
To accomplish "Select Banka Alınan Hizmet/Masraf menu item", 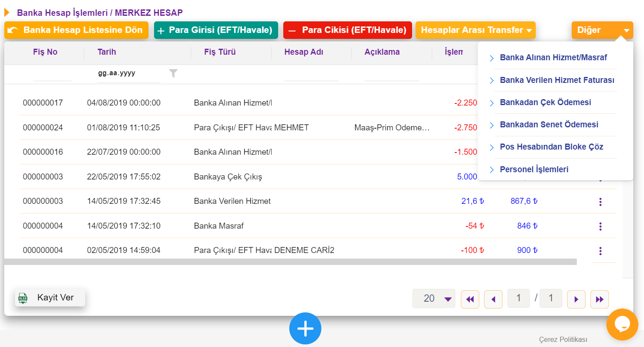I will [x=553, y=58].
